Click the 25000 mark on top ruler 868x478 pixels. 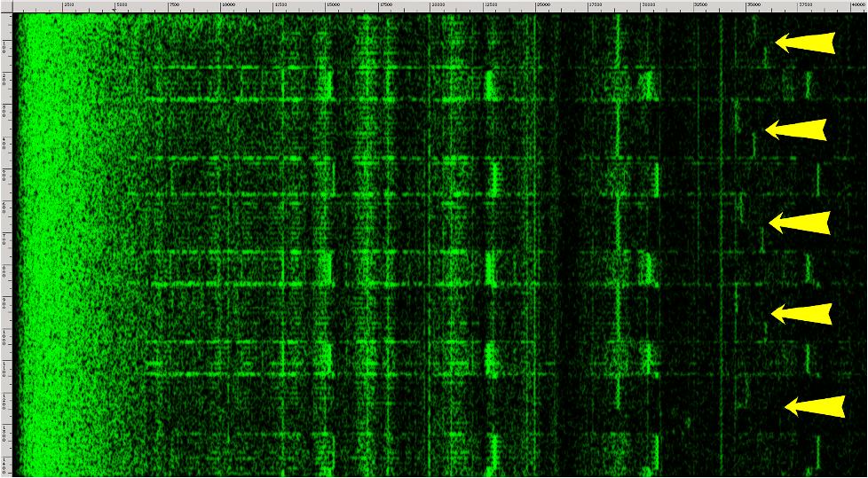tap(543, 5)
